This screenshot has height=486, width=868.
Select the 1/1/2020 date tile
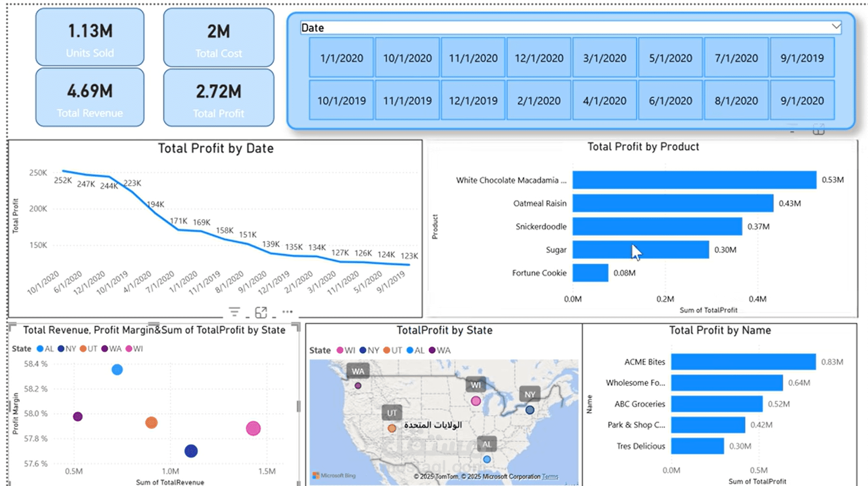tap(341, 58)
